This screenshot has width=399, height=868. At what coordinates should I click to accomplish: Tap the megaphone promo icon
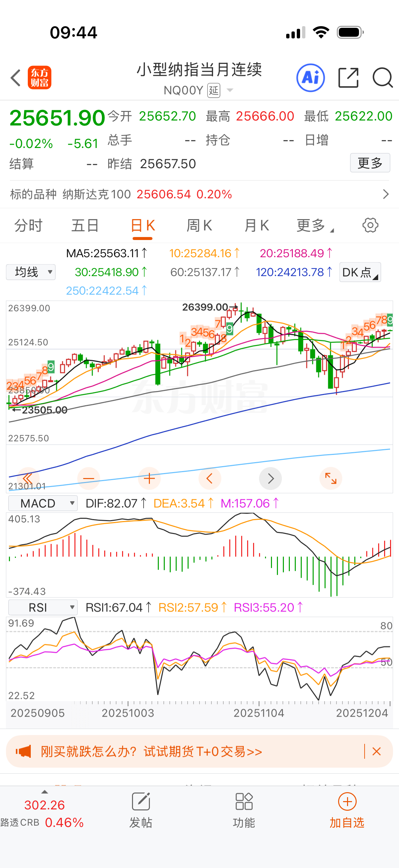[x=23, y=751]
